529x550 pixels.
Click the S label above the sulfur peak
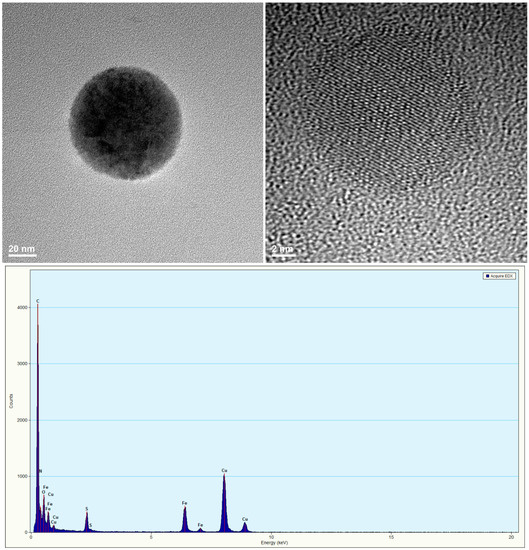click(x=87, y=509)
